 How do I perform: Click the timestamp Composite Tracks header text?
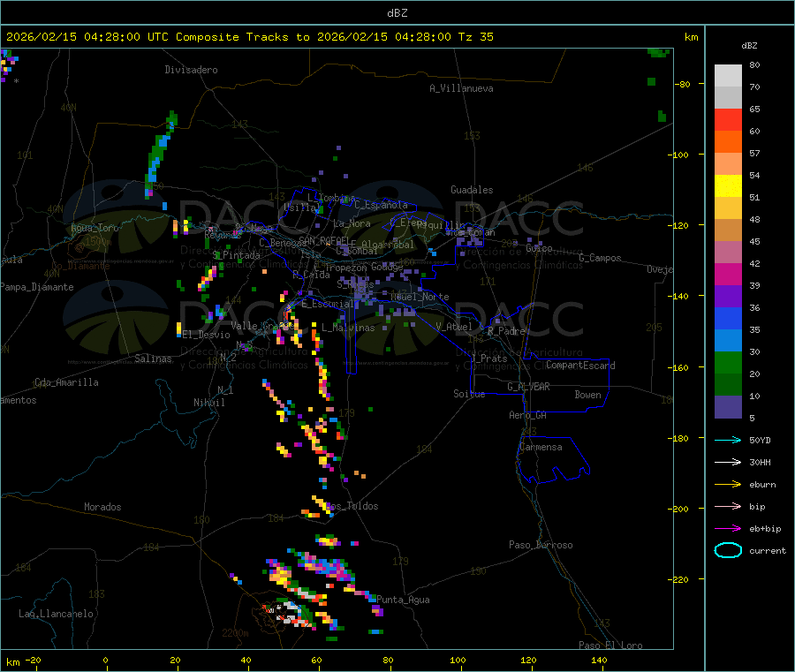coord(250,37)
